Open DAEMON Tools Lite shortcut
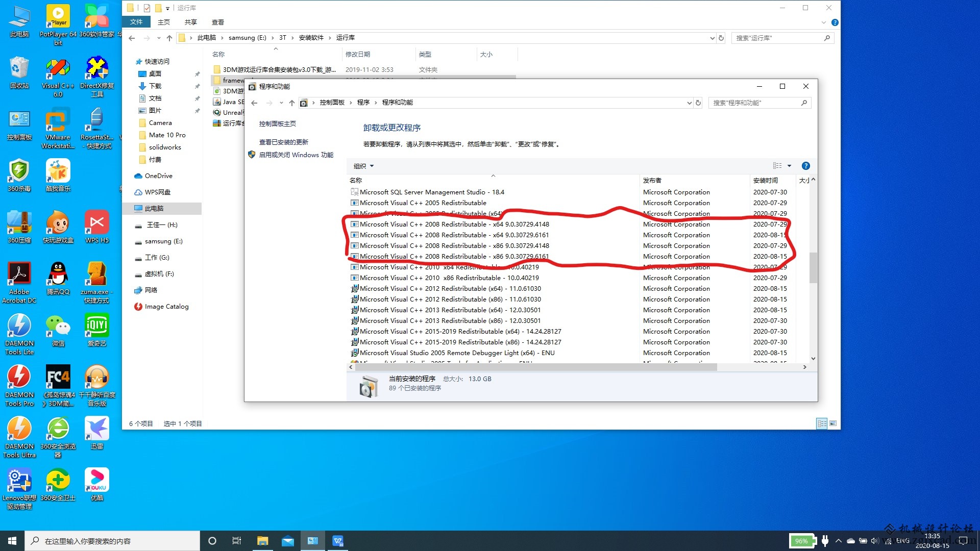This screenshot has width=980, height=551. click(x=19, y=334)
